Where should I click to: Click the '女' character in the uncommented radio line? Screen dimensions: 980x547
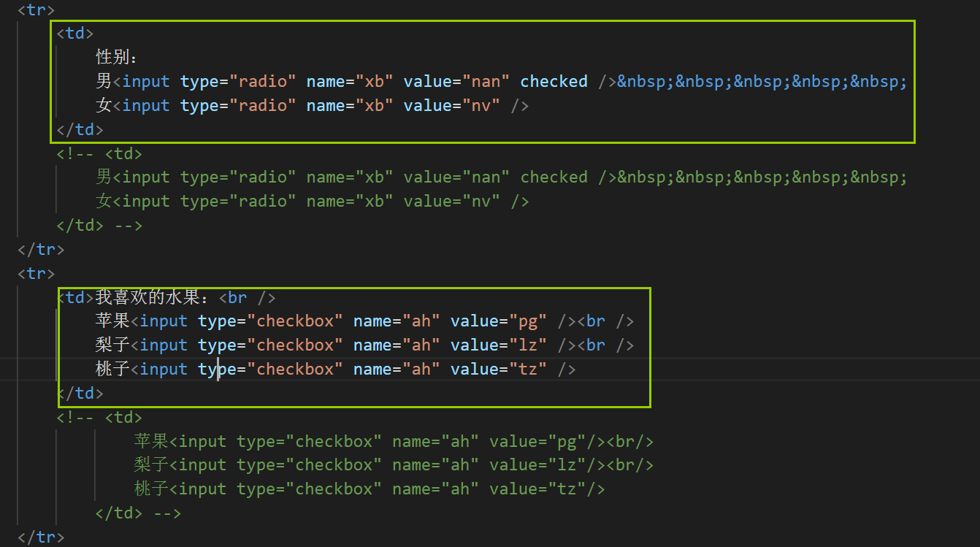pos(104,105)
